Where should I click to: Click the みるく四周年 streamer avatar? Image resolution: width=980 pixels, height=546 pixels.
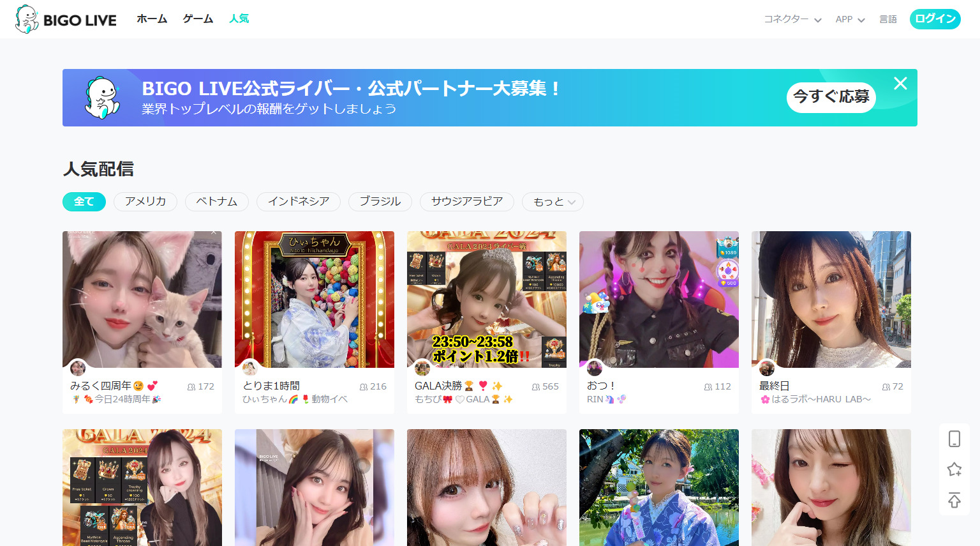(x=78, y=368)
